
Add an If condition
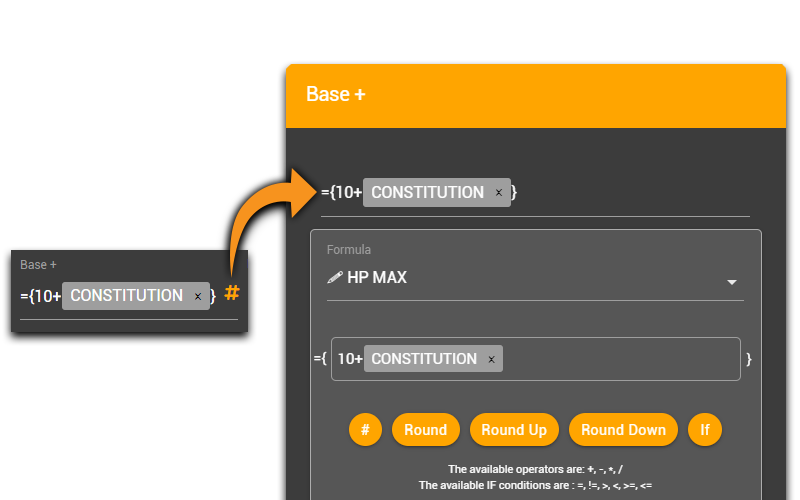(x=704, y=430)
